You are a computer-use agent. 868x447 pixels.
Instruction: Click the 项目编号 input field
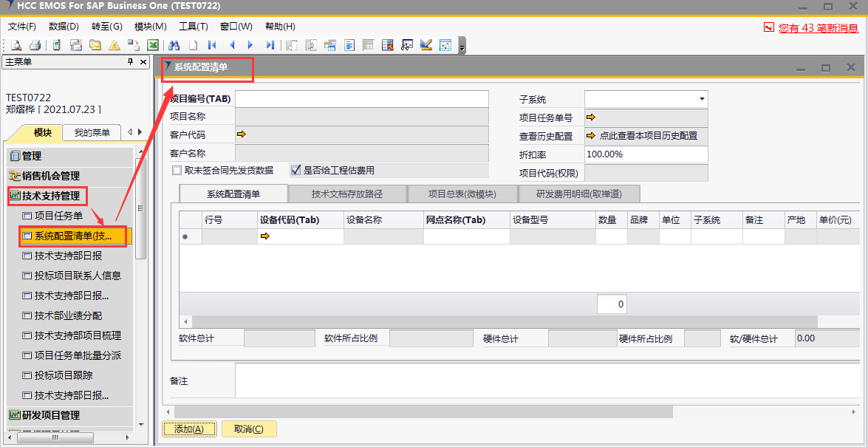click(361, 99)
